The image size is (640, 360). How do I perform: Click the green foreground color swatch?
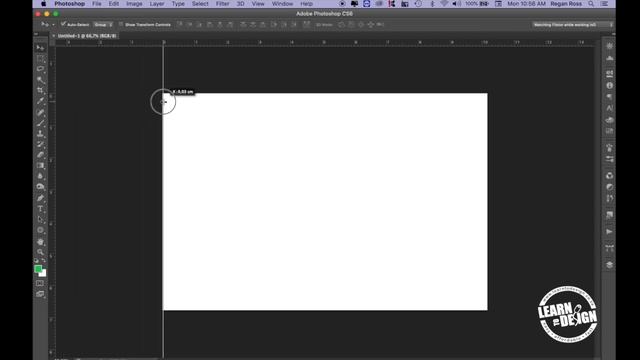[38, 269]
